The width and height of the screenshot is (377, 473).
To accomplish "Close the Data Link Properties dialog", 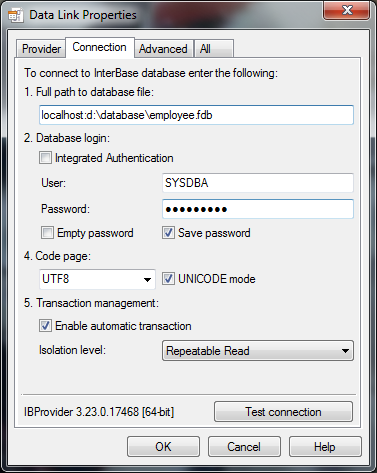I will coord(346,10).
